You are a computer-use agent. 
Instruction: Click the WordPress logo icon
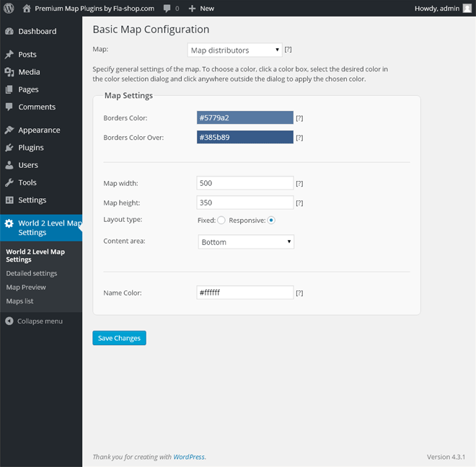click(9, 8)
